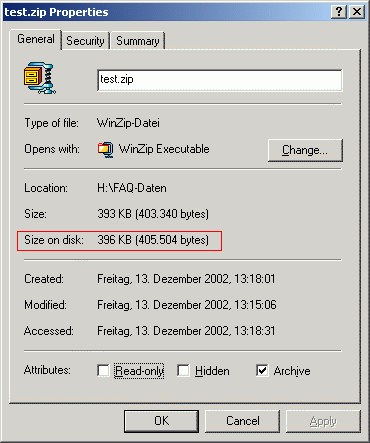The height and width of the screenshot is (443, 370).
Task: Click the Change... button for opening program
Action: pos(305,150)
